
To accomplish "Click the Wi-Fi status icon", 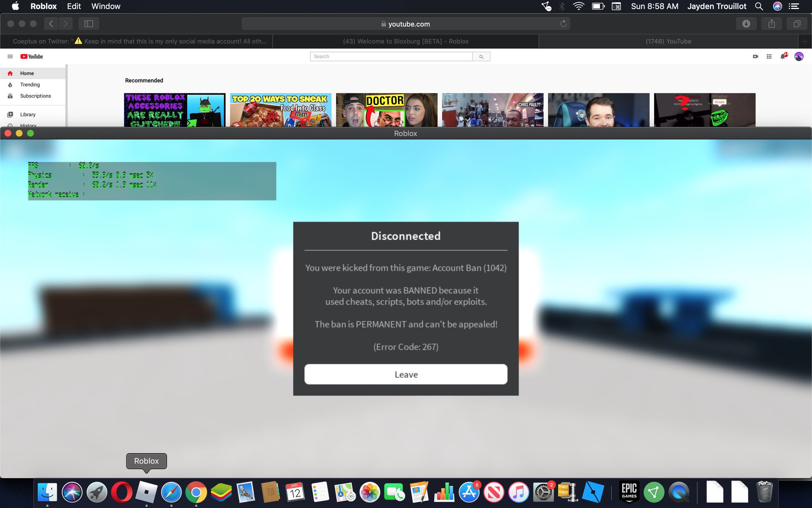I will pos(578,6).
